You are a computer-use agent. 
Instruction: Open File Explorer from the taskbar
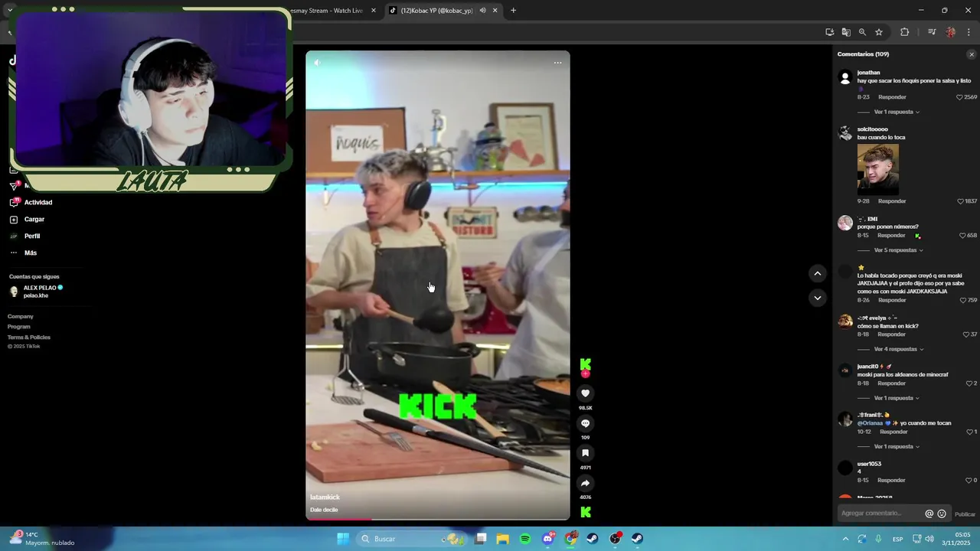point(502,539)
